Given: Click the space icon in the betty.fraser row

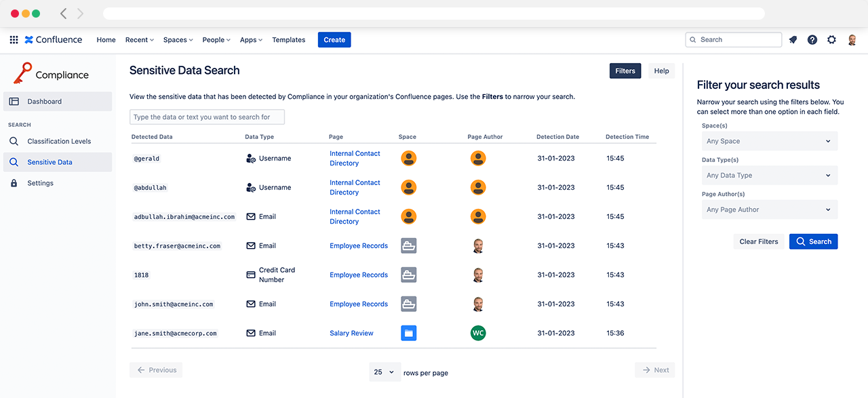Looking at the screenshot, I should click(x=408, y=245).
